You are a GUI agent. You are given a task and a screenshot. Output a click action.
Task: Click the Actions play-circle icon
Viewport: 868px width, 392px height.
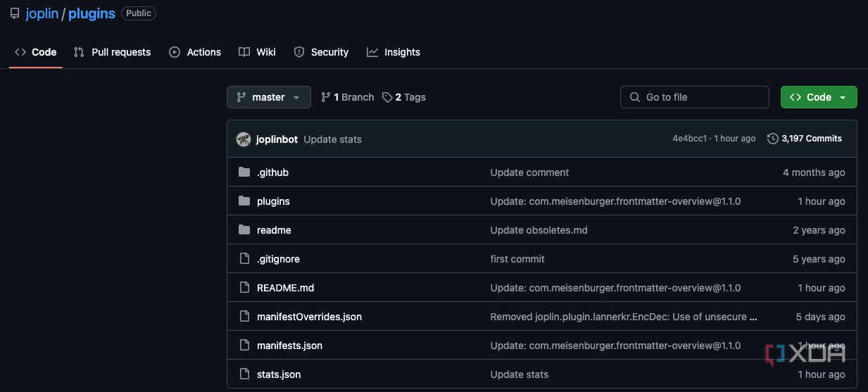175,52
